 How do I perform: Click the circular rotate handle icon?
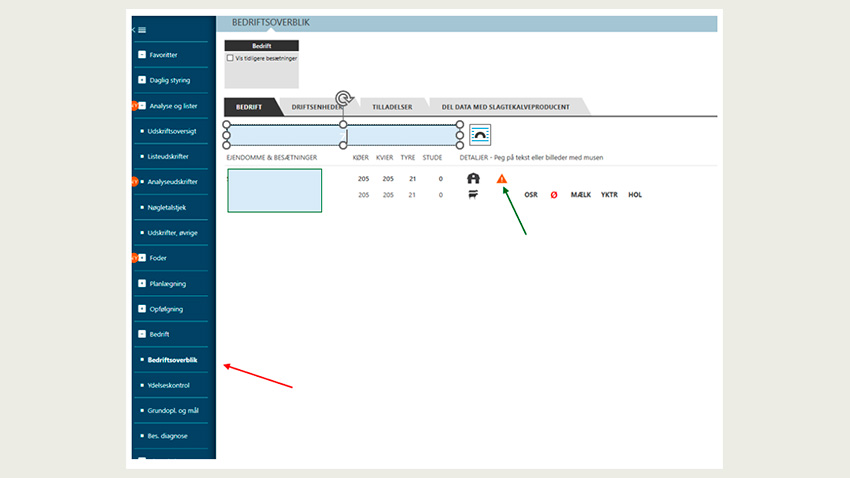click(343, 98)
